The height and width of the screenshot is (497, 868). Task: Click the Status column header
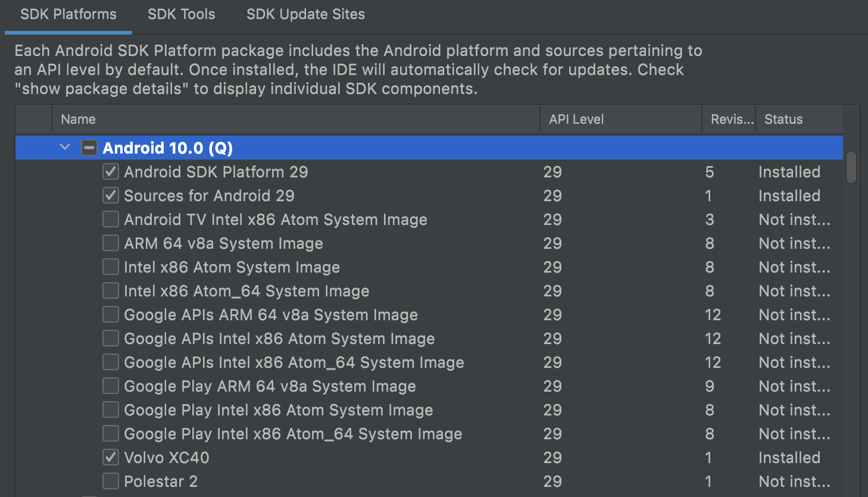coord(783,120)
